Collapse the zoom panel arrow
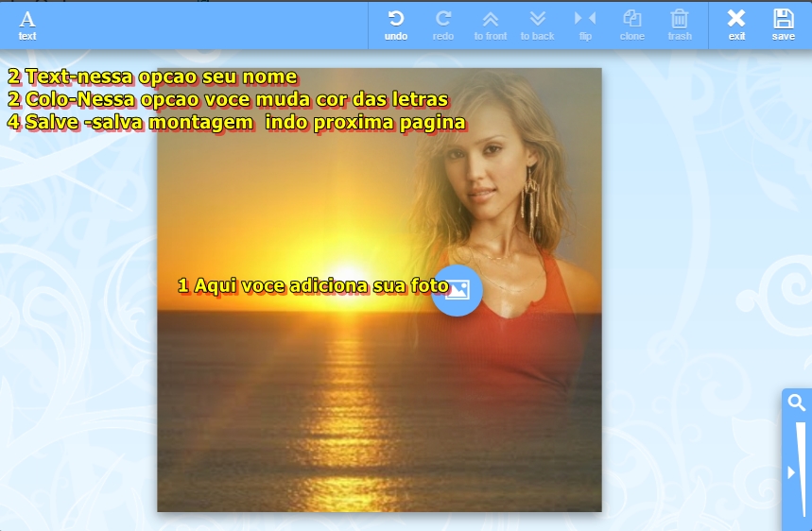 coord(791,472)
